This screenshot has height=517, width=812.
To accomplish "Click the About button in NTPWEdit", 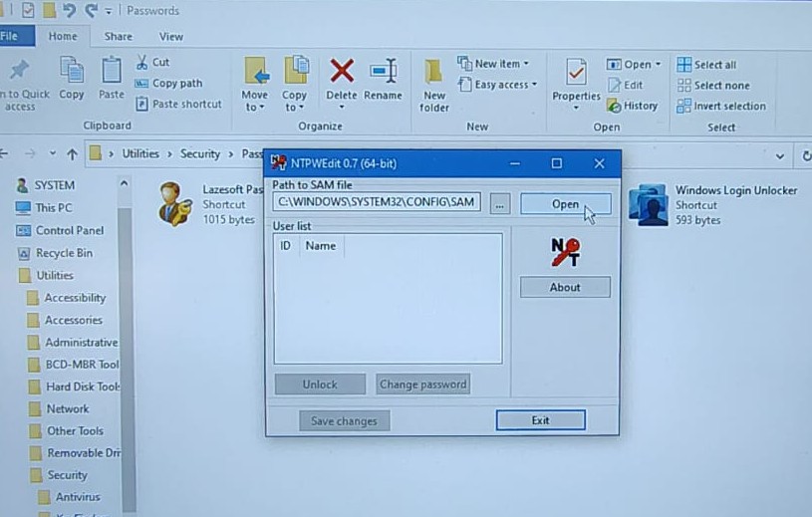I will click(x=565, y=287).
